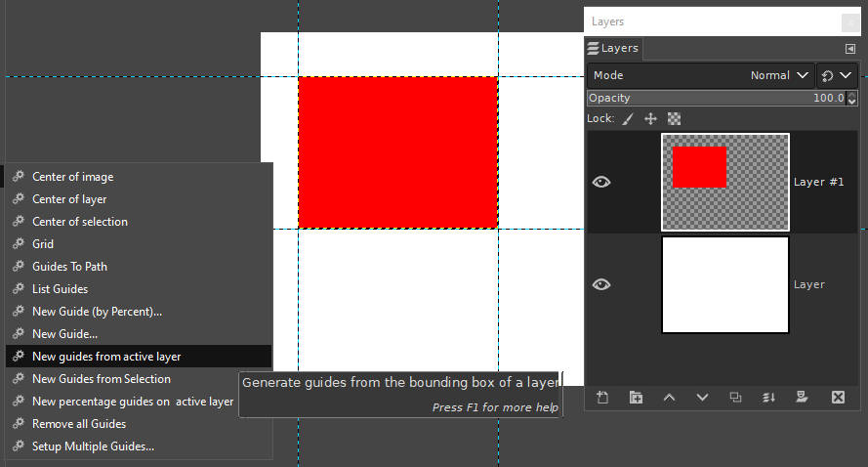
Task: Open the New Guide... dialog
Action: click(139, 334)
